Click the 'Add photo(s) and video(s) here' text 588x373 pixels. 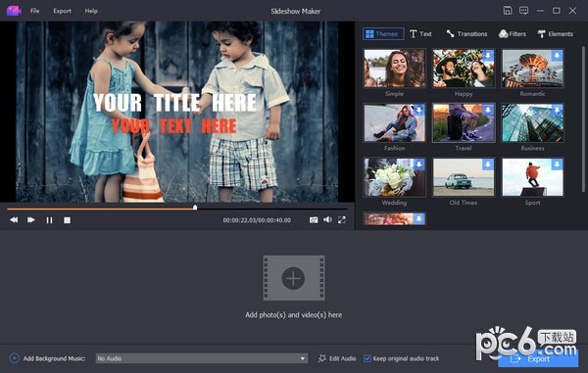coord(294,315)
